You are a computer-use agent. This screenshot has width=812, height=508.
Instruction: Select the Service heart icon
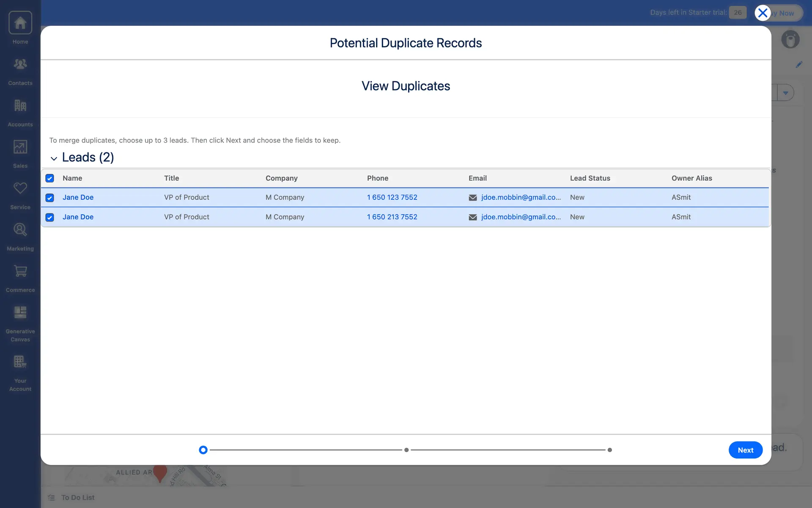(20, 188)
